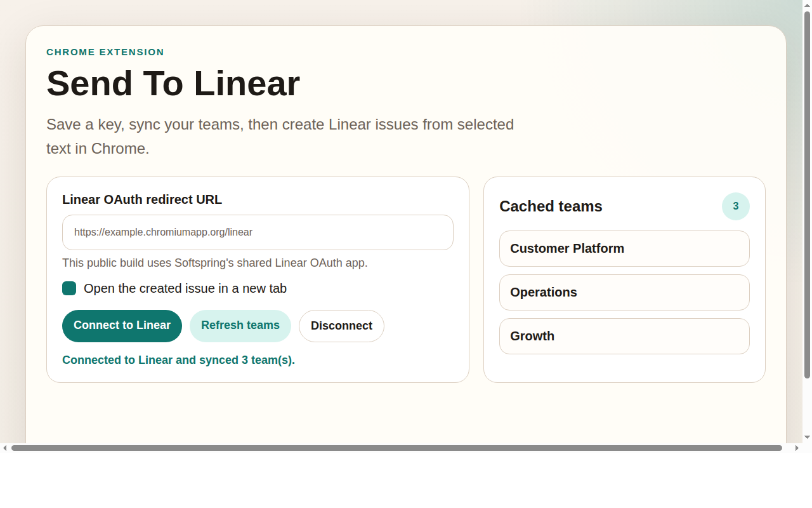Click the Cached teams panel title

point(551,206)
